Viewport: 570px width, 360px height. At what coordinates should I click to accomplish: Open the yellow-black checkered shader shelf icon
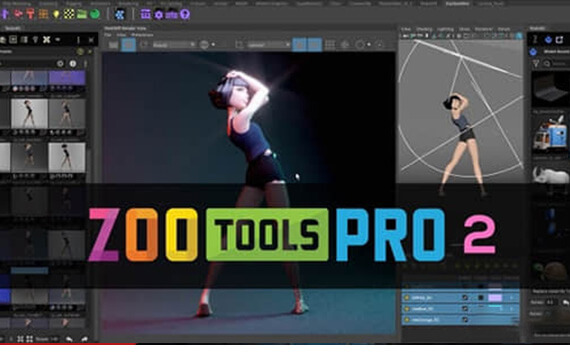pyautogui.click(x=69, y=14)
